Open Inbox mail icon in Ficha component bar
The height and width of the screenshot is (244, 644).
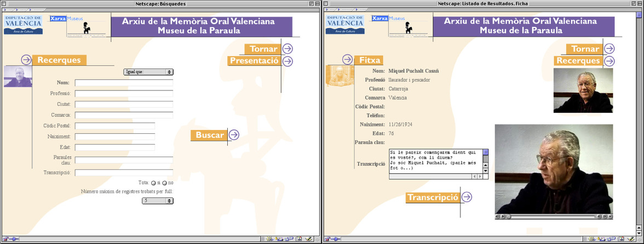pos(601,239)
